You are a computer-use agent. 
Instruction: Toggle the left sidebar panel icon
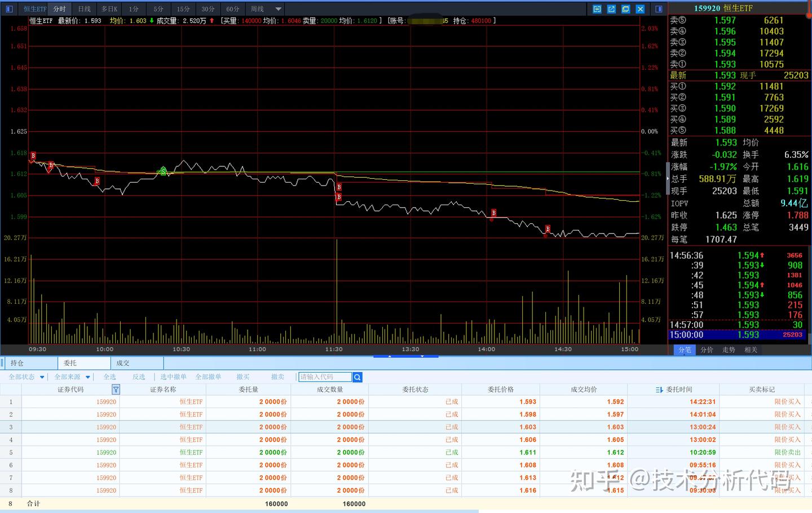(x=9, y=9)
